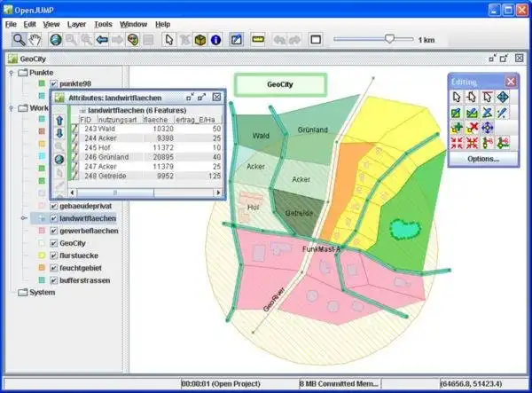The width and height of the screenshot is (532, 393).
Task: Click globe zoom icon in Attributes window
Action: 59,159
